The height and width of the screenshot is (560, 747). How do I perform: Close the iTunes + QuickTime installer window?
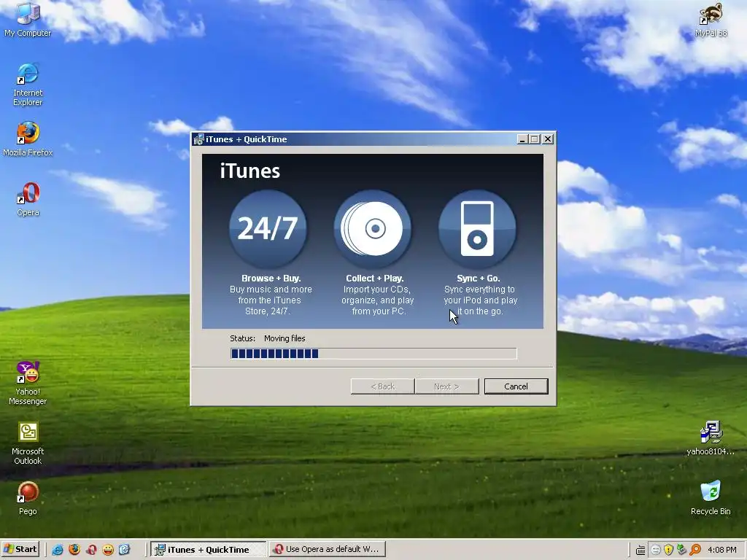tap(548, 139)
